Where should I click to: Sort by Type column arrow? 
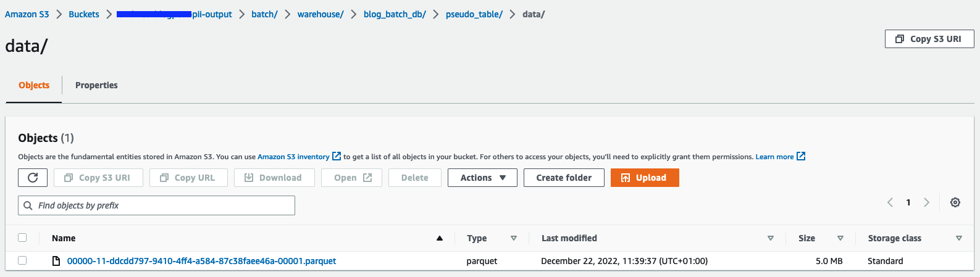click(513, 238)
